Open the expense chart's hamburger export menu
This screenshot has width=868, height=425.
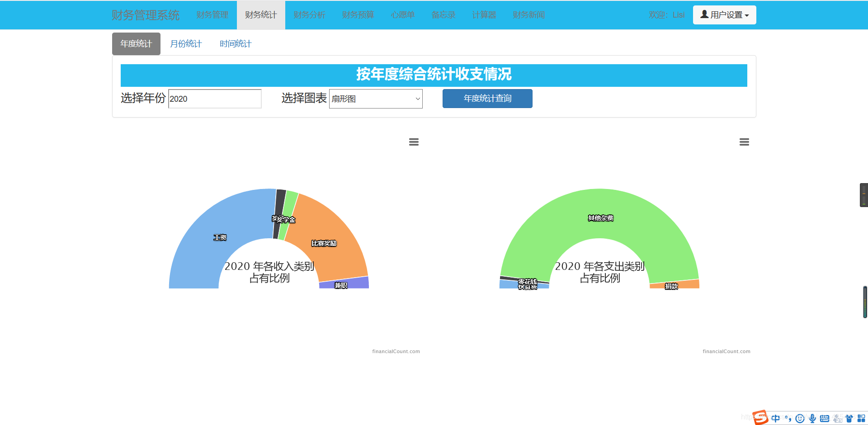pyautogui.click(x=745, y=142)
